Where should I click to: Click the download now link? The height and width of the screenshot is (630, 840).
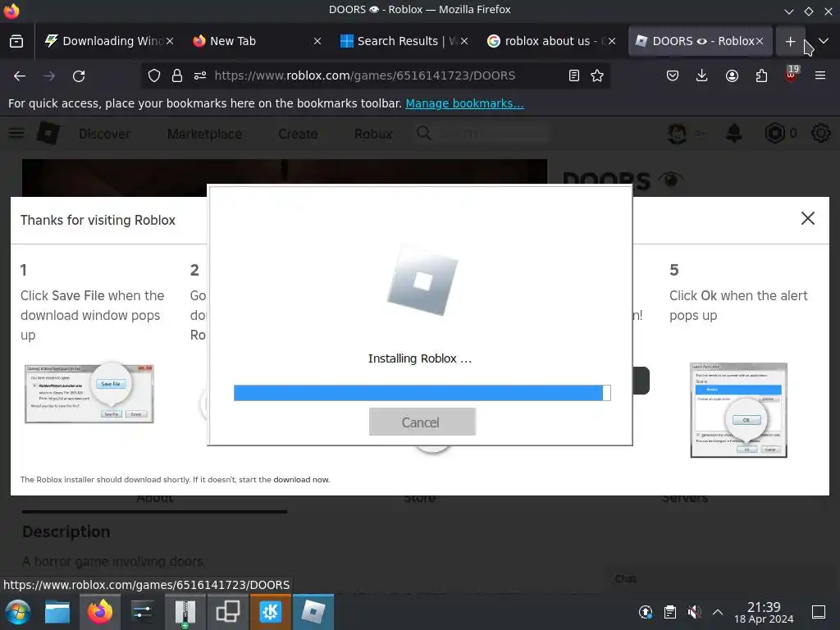click(301, 479)
